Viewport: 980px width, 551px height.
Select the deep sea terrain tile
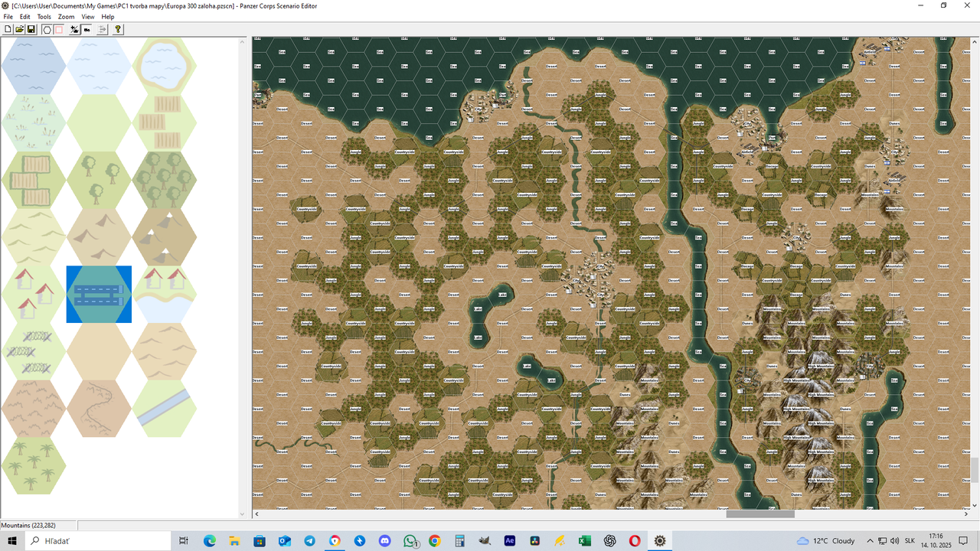[34, 65]
